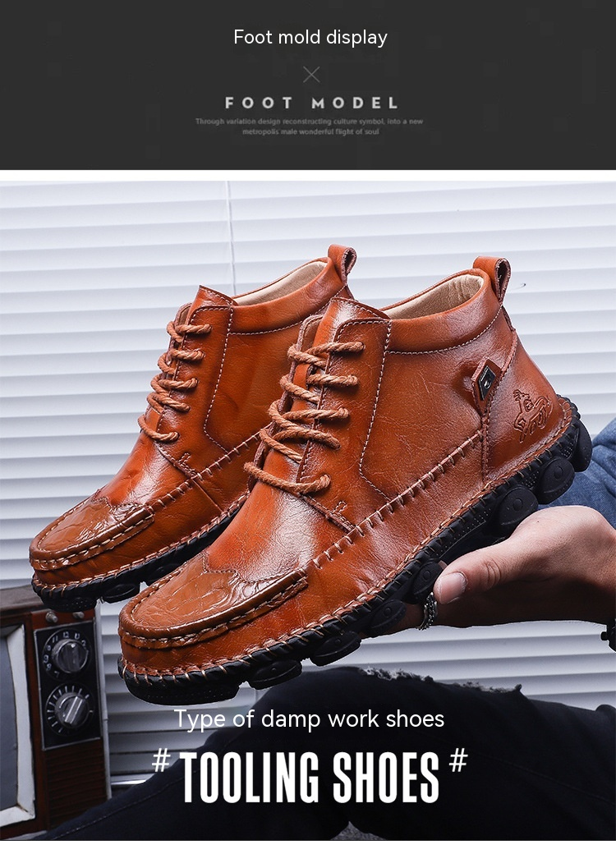Click the heel pull tab of the back shoe
This screenshot has width=616, height=854.
pyautogui.click(x=342, y=260)
